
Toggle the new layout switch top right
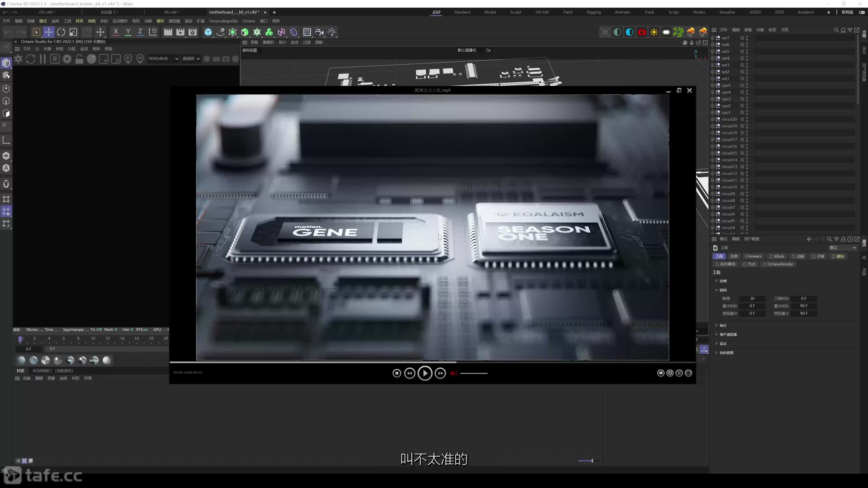tap(862, 12)
